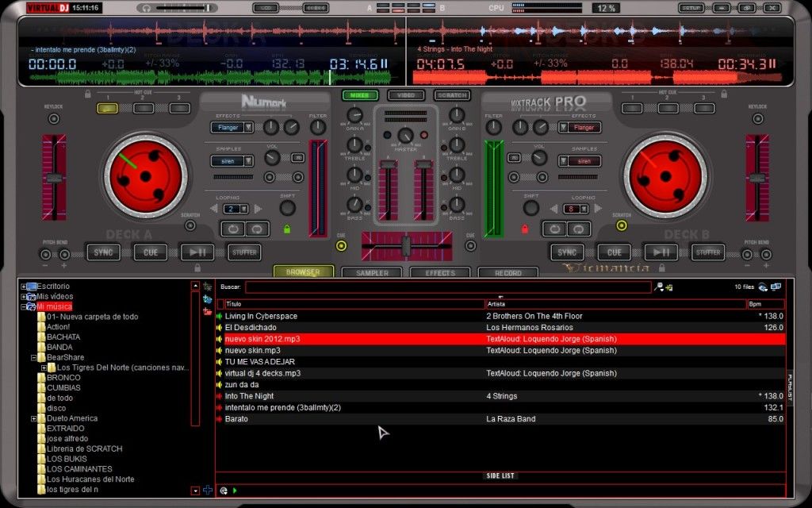Image resolution: width=812 pixels, height=508 pixels.
Task: Toggle Deck B hot cue 3
Action: click(704, 108)
